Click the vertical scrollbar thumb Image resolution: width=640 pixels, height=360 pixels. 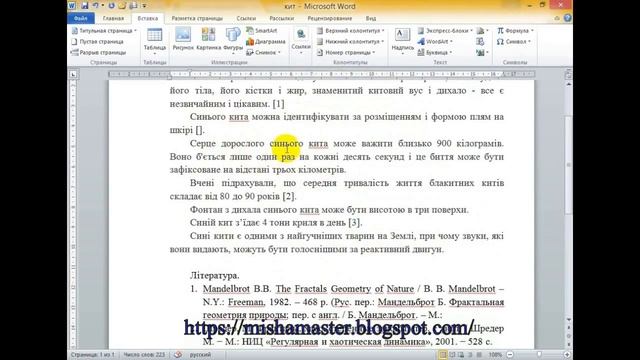(x=568, y=165)
